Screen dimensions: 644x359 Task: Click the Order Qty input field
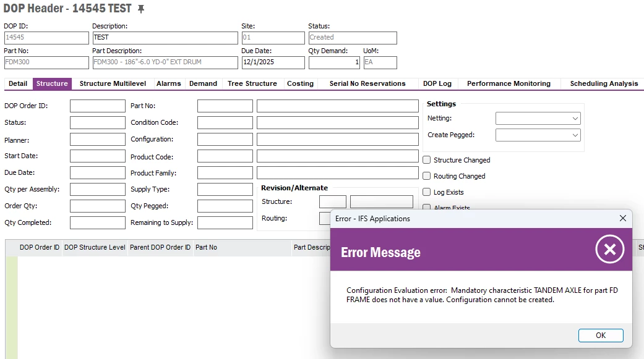click(98, 206)
